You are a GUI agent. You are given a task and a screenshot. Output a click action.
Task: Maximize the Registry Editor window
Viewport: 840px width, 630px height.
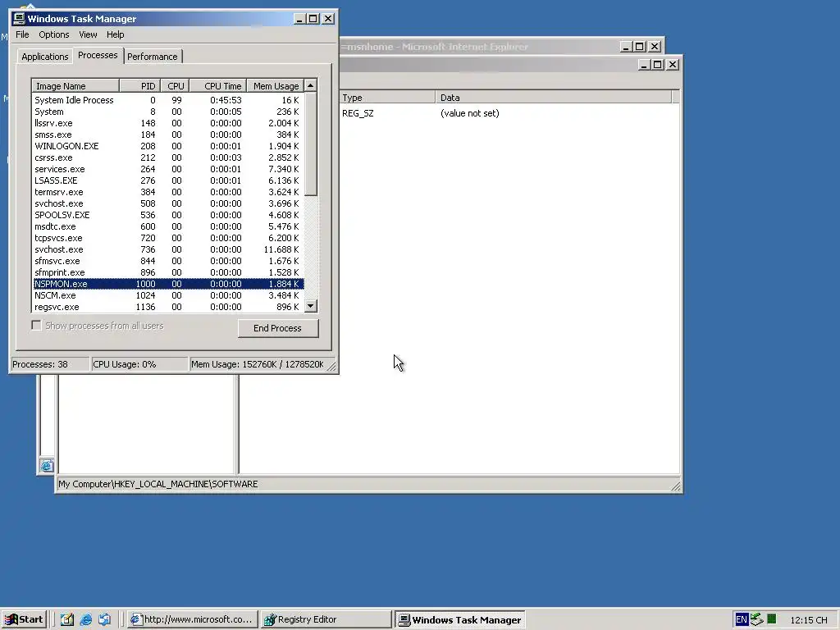tap(659, 65)
